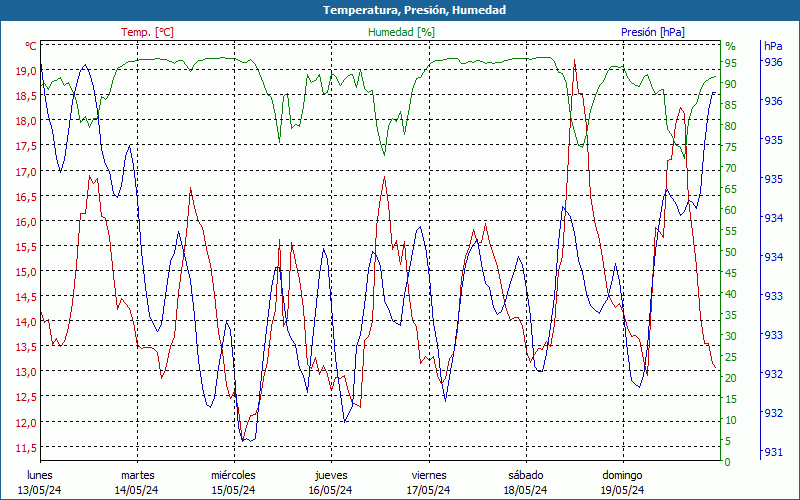Viewport: 800px width, 500px height.
Task: Click the 13,5 temperature axis value
Action: (x=26, y=347)
